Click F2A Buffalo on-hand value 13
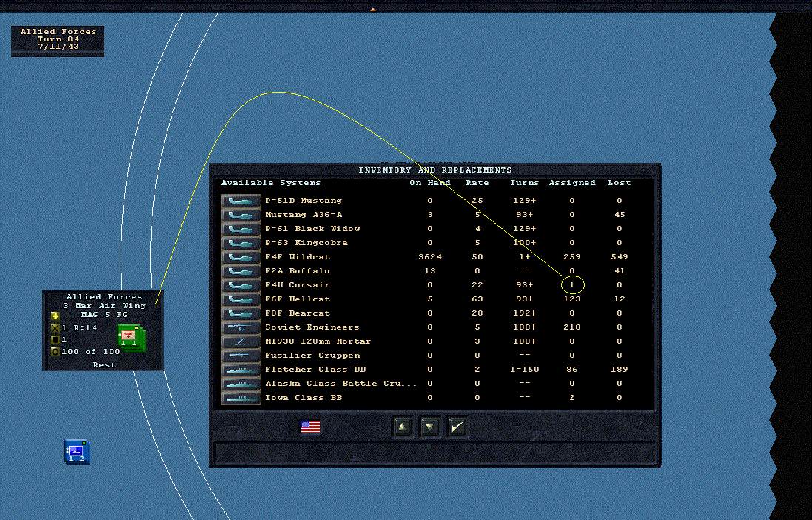812x520 pixels. 430,270
